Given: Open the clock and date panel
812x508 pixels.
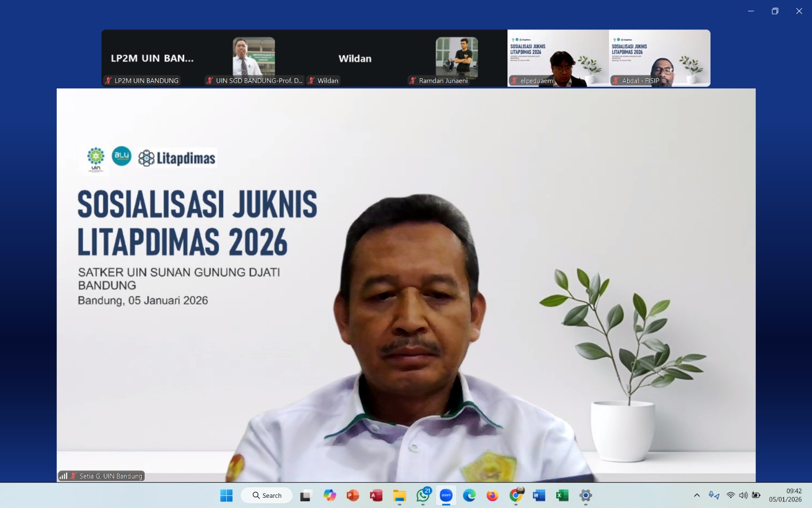Looking at the screenshot, I should (x=785, y=495).
